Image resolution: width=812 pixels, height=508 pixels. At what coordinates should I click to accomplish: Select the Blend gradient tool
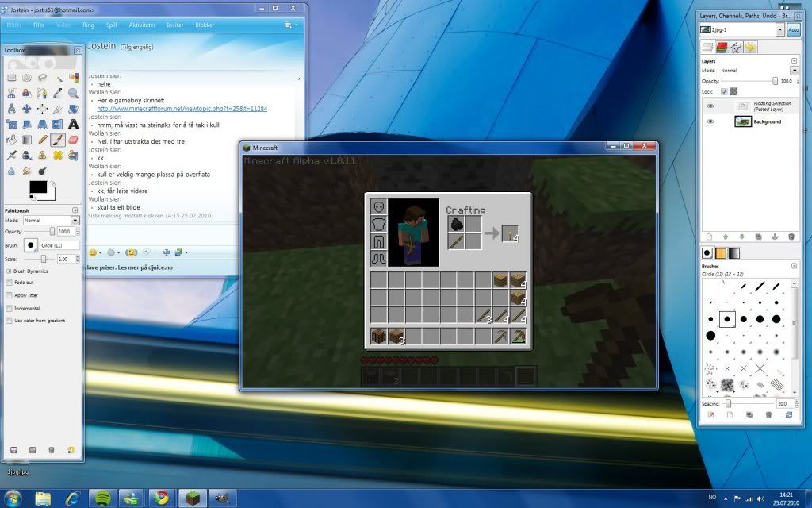tap(27, 140)
